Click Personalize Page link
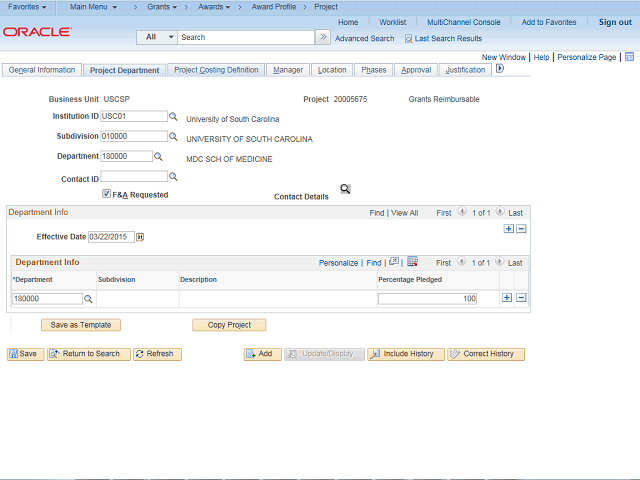 click(587, 57)
